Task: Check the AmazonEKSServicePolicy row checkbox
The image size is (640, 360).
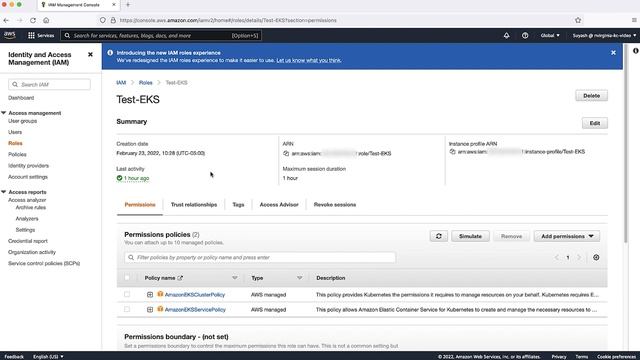Action: point(127,309)
